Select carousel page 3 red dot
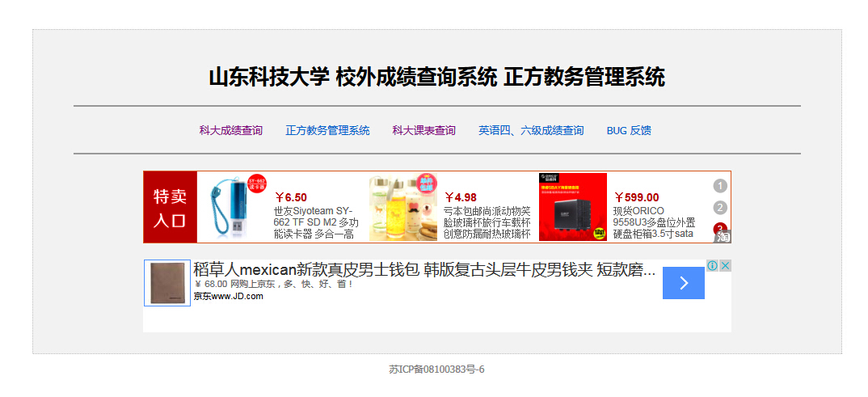Image resolution: width=868 pixels, height=397 pixels. point(720,227)
